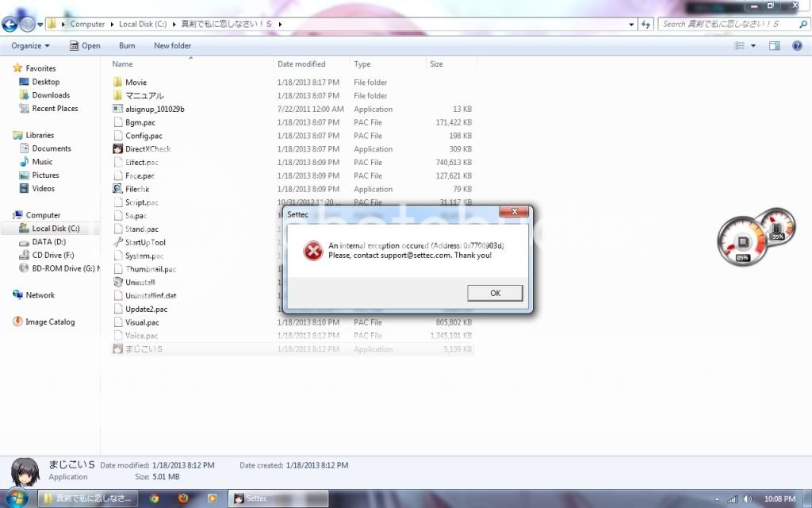Screen dimensions: 812x508
Task: Close the Settec error dialog
Action: pyautogui.click(x=515, y=212)
